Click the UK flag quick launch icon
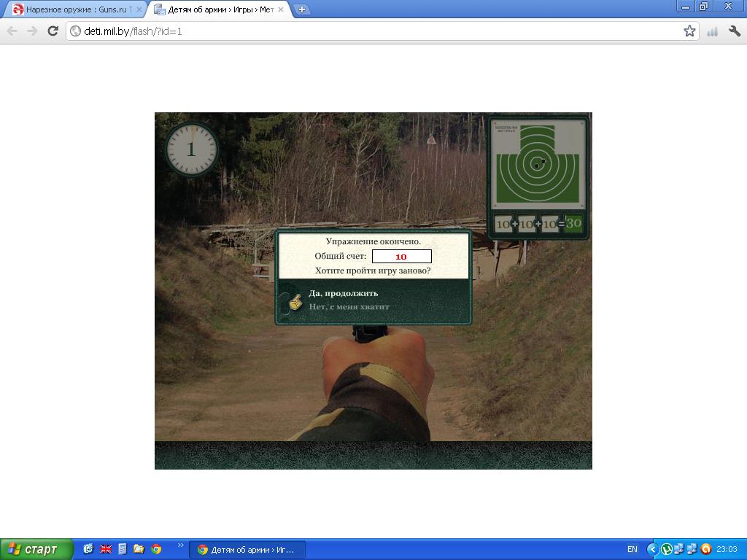747x560 pixels. [105, 549]
